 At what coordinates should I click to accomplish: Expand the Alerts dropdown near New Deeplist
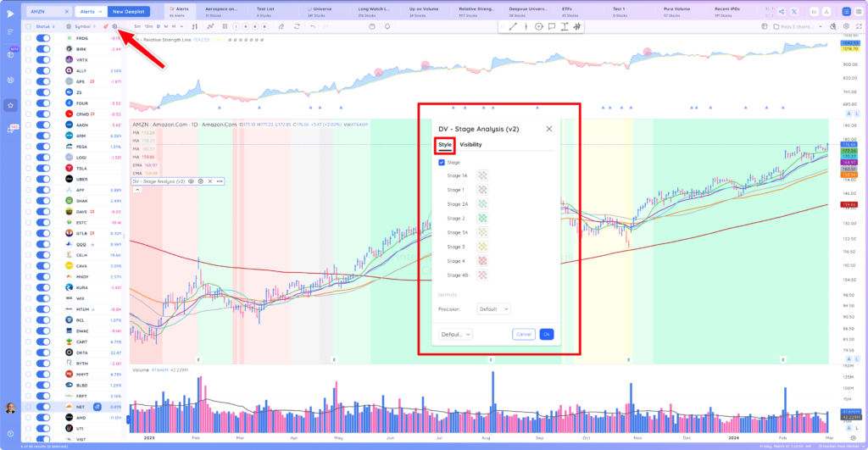point(90,12)
